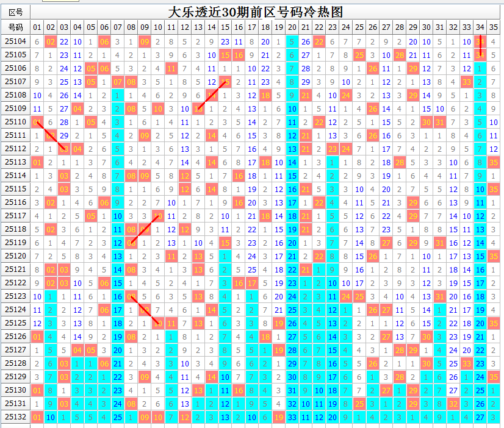Viewport: 504px width, 428px height.
Task: Click period row label 25112
Action: pos(15,149)
